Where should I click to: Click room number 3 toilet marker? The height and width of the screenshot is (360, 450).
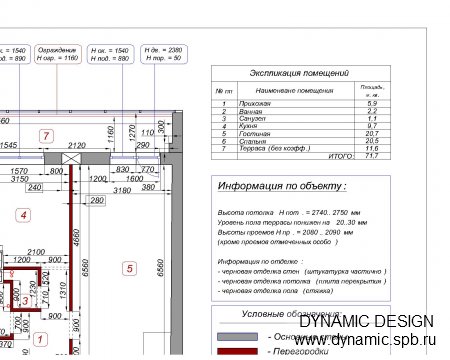click(25, 301)
